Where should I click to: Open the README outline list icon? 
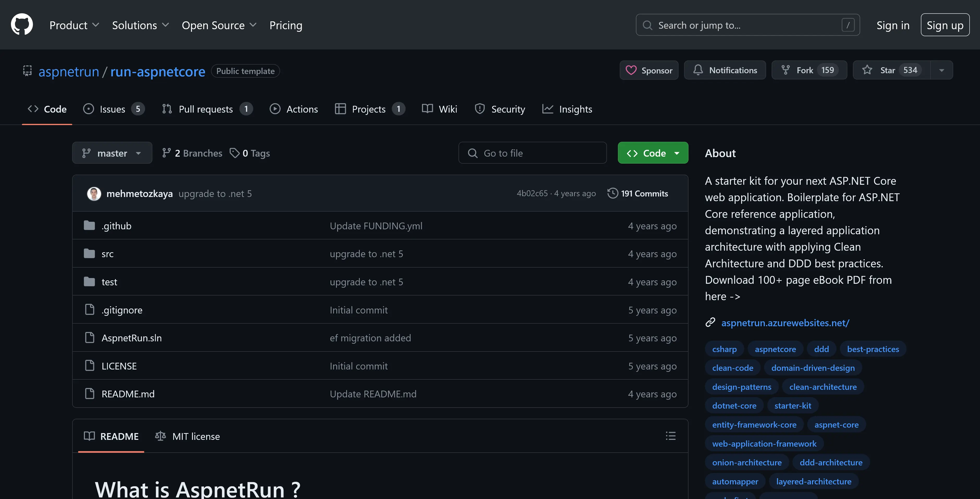coord(670,436)
